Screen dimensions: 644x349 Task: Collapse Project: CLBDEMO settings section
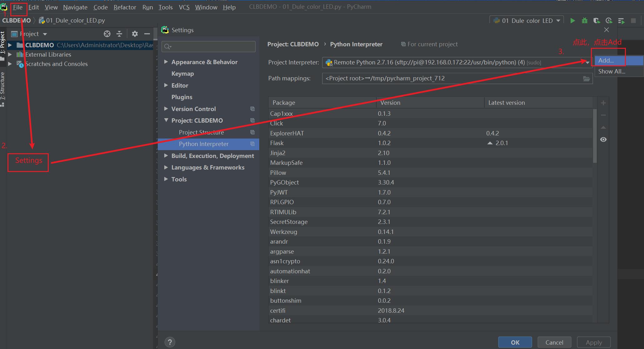tap(166, 120)
